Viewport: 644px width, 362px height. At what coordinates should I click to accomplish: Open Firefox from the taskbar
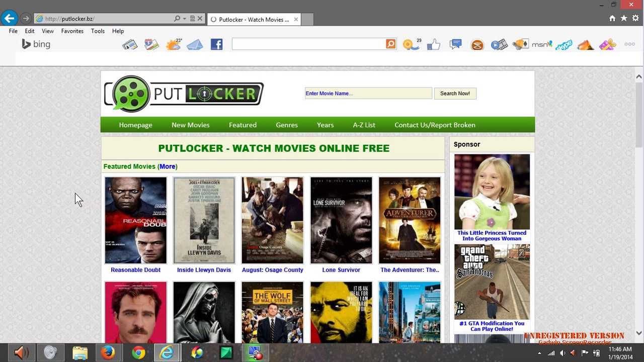click(108, 352)
